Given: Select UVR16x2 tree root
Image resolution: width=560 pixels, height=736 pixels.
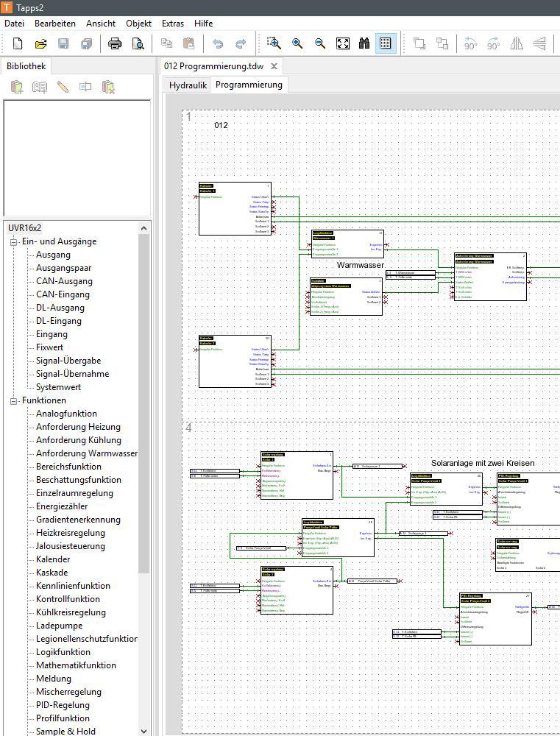Looking at the screenshot, I should click(x=24, y=228).
